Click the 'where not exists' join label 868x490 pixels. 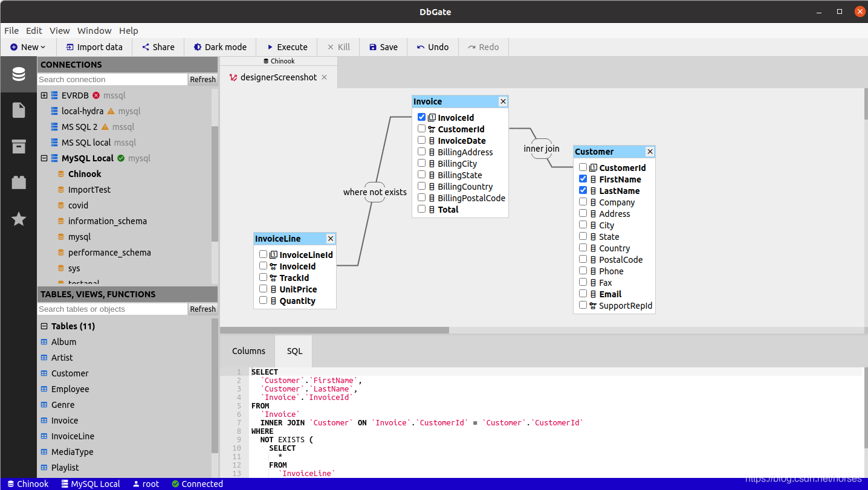[x=375, y=192]
